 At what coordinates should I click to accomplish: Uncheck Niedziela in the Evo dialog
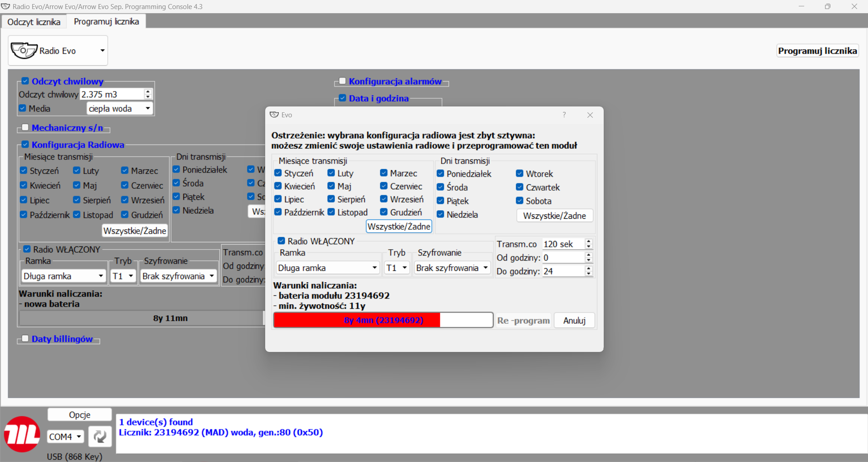click(x=440, y=214)
